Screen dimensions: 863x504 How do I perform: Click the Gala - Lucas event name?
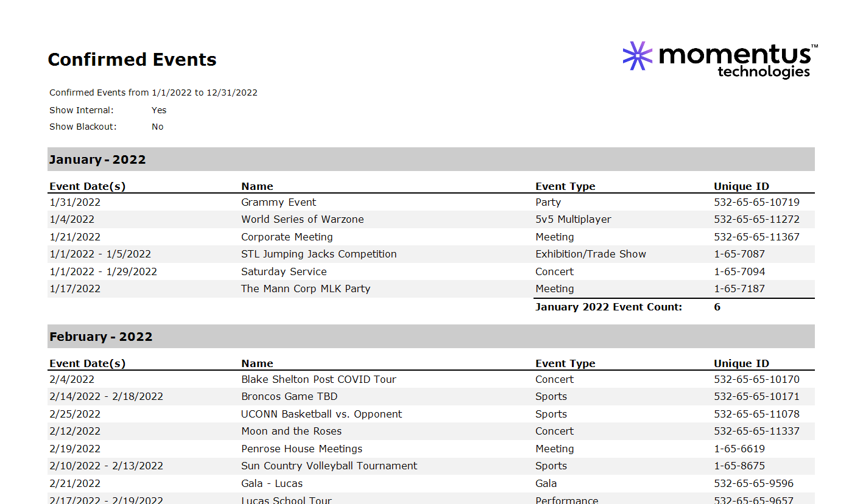272,483
